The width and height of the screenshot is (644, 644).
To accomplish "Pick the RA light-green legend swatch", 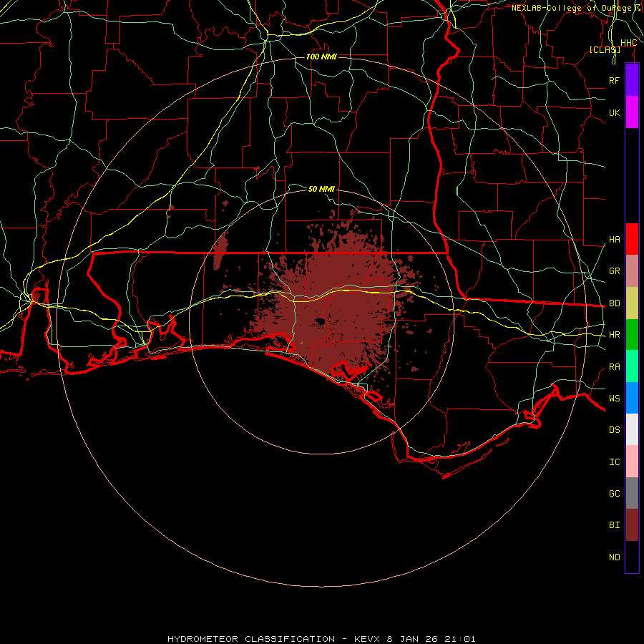I will [x=632, y=366].
